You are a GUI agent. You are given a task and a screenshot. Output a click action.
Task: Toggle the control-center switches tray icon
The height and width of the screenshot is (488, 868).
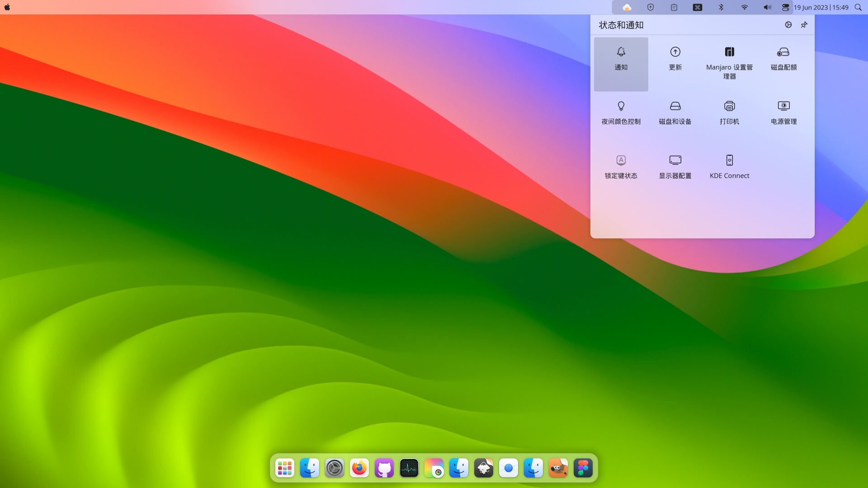click(785, 7)
